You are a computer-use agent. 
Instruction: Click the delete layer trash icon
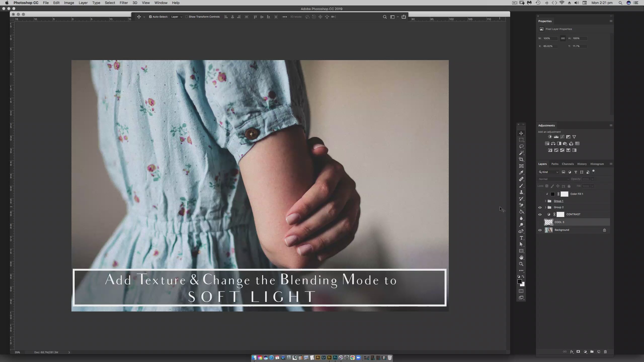pyautogui.click(x=605, y=352)
